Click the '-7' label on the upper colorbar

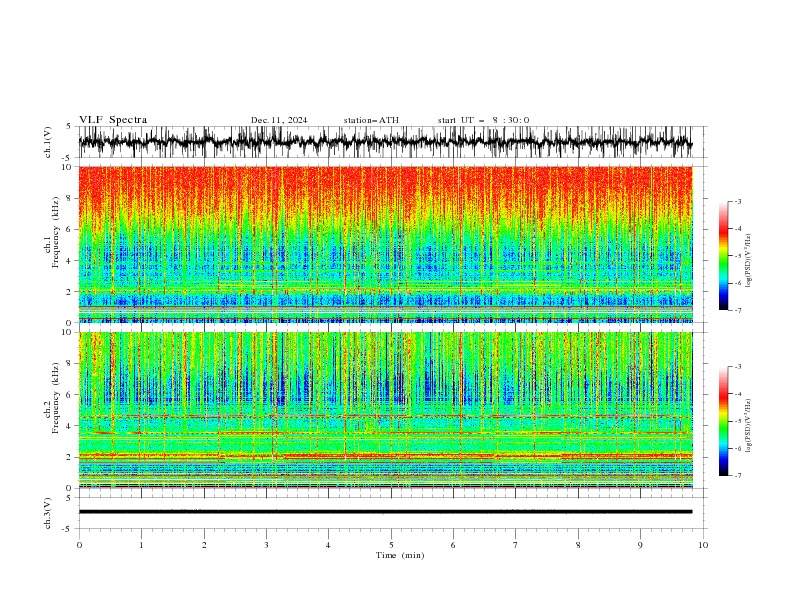pyautogui.click(x=737, y=310)
